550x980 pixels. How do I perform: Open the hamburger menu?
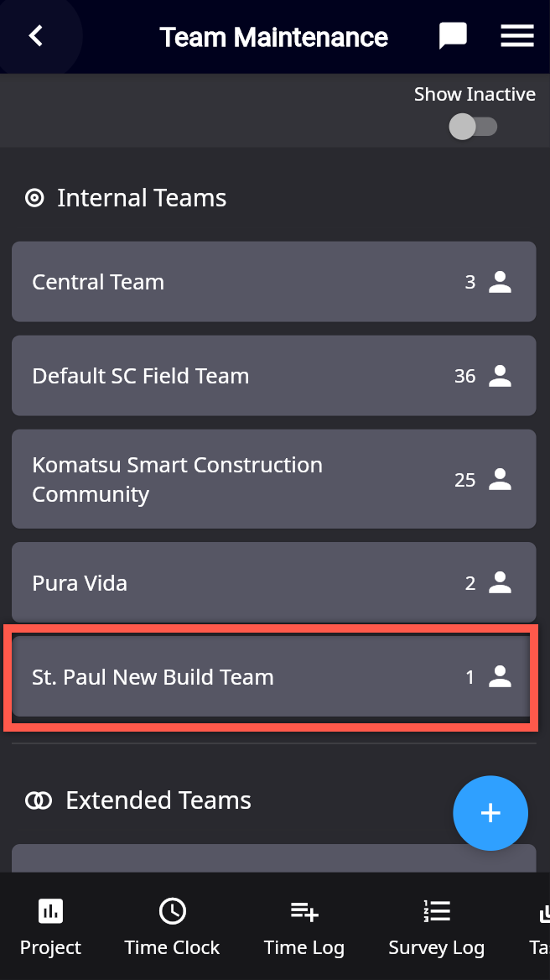517,36
